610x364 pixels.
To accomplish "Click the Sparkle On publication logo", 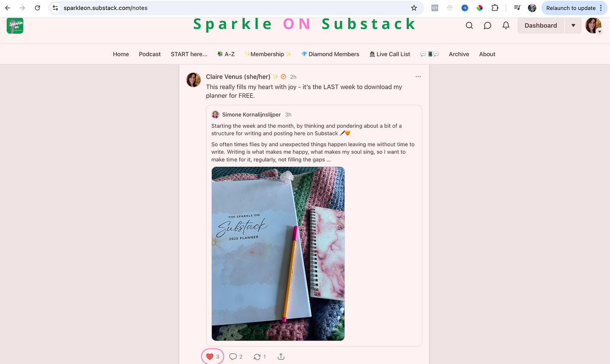I will (x=15, y=26).
